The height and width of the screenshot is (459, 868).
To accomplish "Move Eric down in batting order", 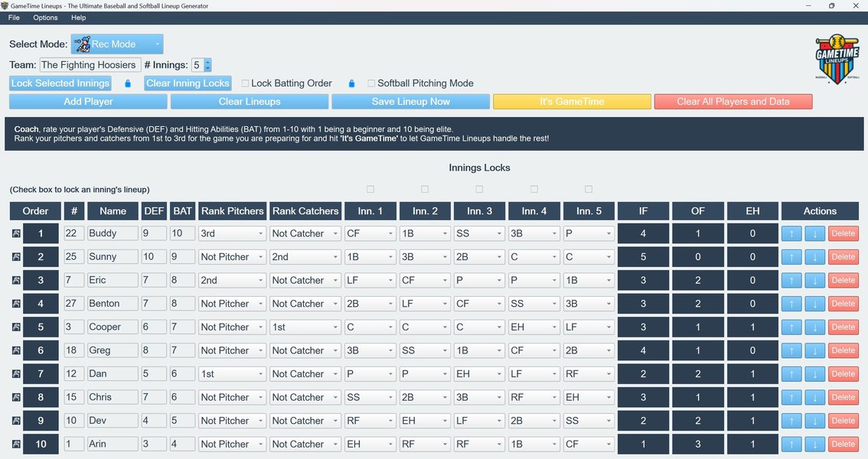I will pos(815,281).
